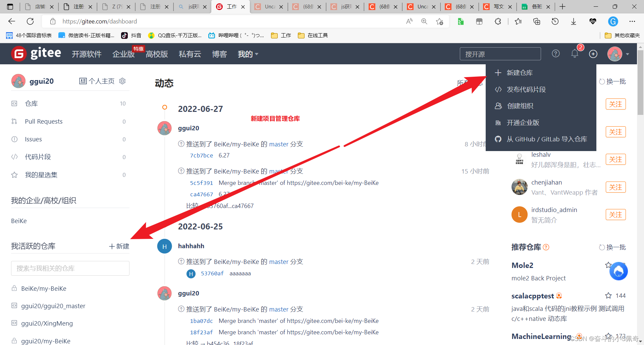Open new browser tab
The height and width of the screenshot is (345, 644).
click(562, 7)
